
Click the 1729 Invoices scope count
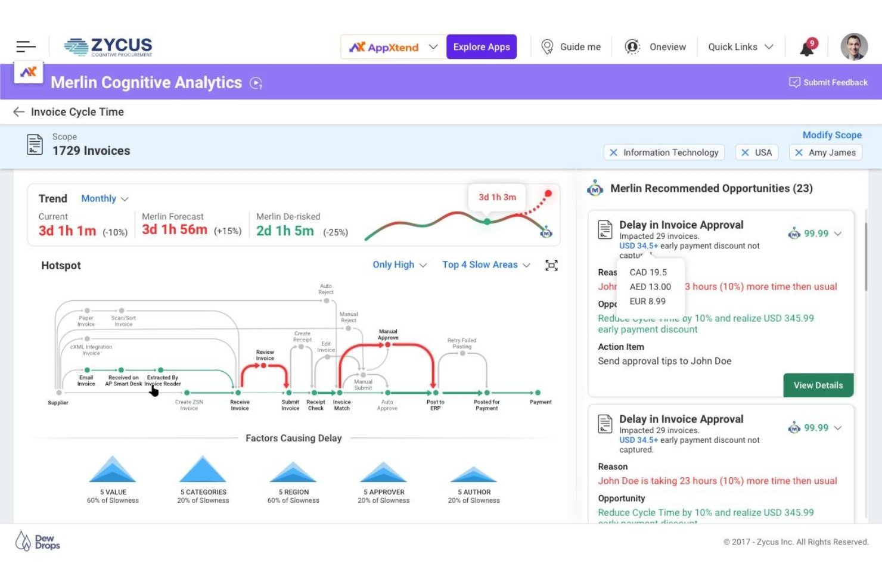[x=91, y=151]
